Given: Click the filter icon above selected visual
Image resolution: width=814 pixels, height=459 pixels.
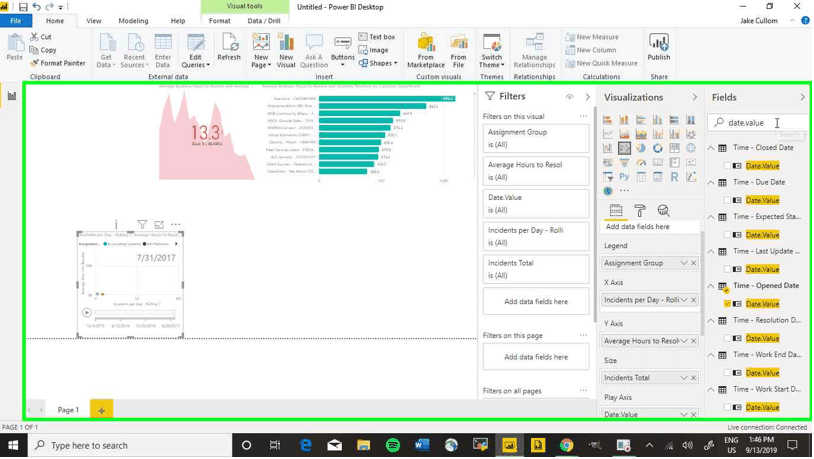Looking at the screenshot, I should point(142,224).
